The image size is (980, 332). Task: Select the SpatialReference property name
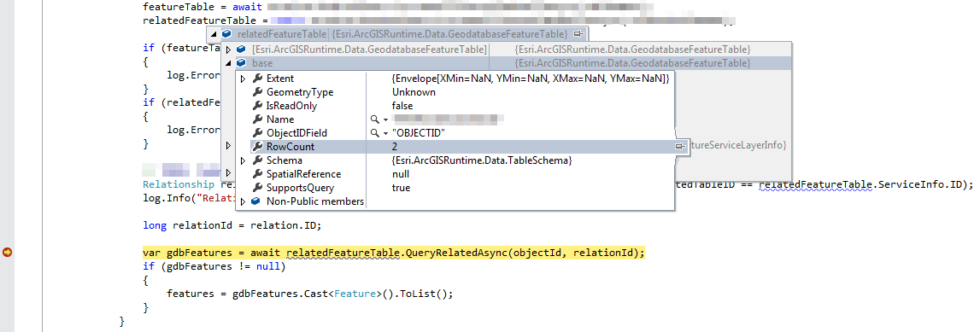tap(304, 174)
